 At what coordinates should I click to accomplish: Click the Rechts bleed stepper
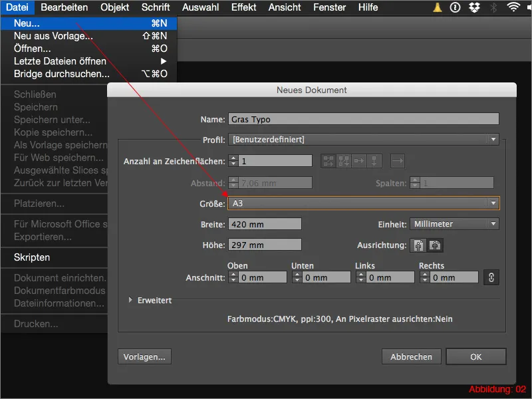tap(424, 277)
